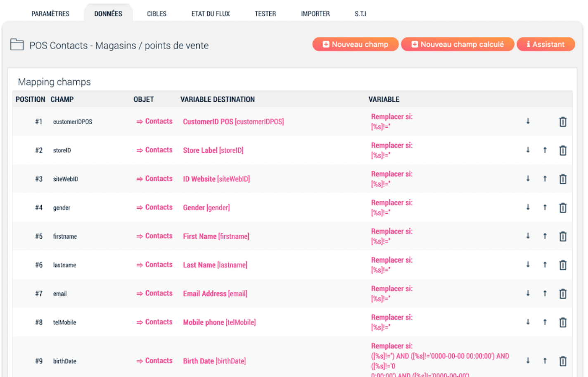Image resolution: width=588 pixels, height=377 pixels.
Task: Open First Name [firstname] destination link
Action: coord(216,236)
